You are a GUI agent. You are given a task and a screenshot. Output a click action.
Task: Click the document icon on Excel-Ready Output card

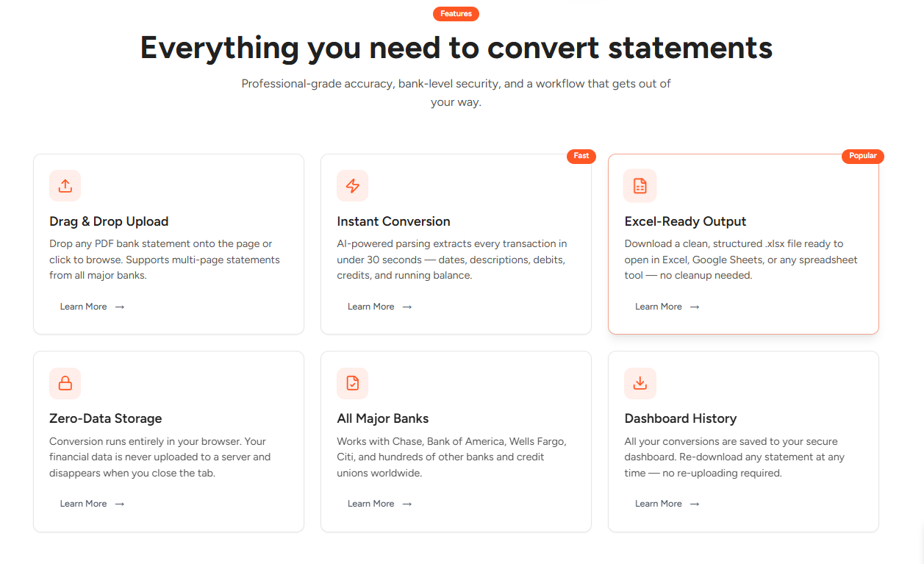(640, 185)
